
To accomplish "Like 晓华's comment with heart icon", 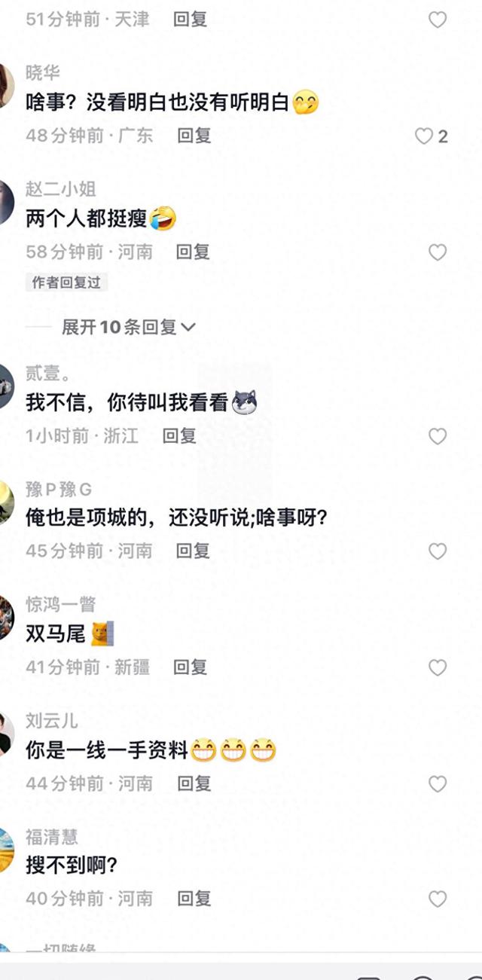I will pyautogui.click(x=424, y=136).
